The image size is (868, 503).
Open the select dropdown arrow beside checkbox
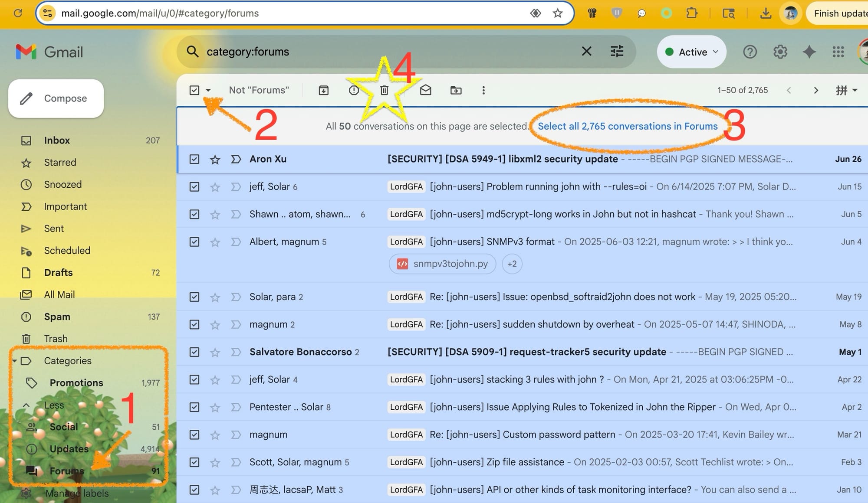pyautogui.click(x=208, y=90)
